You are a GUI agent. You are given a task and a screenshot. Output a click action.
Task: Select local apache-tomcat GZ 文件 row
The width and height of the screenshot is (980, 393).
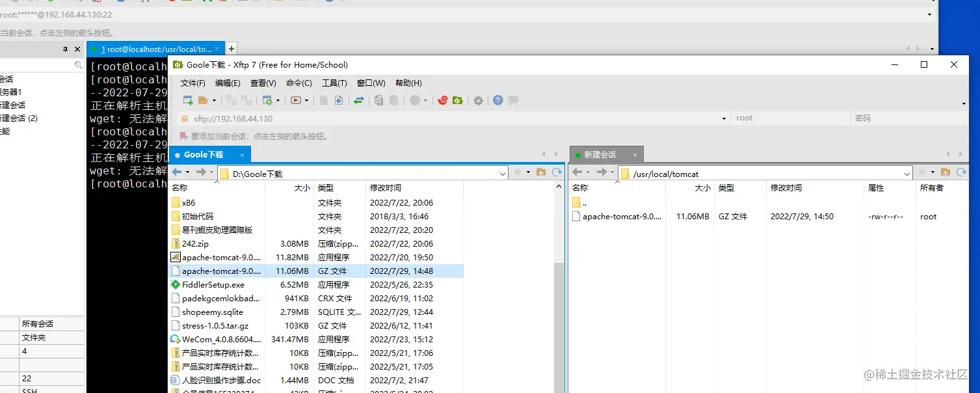[317, 271]
